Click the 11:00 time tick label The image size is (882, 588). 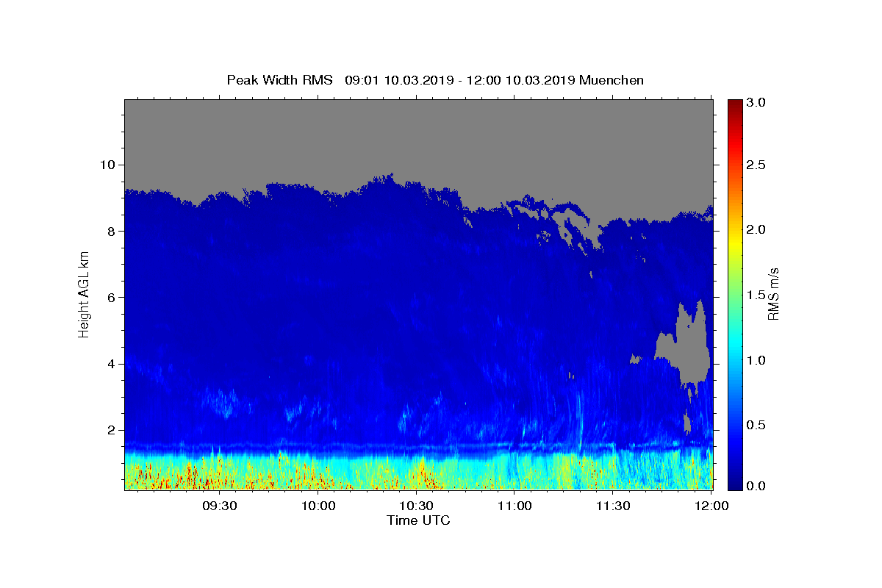coord(514,506)
